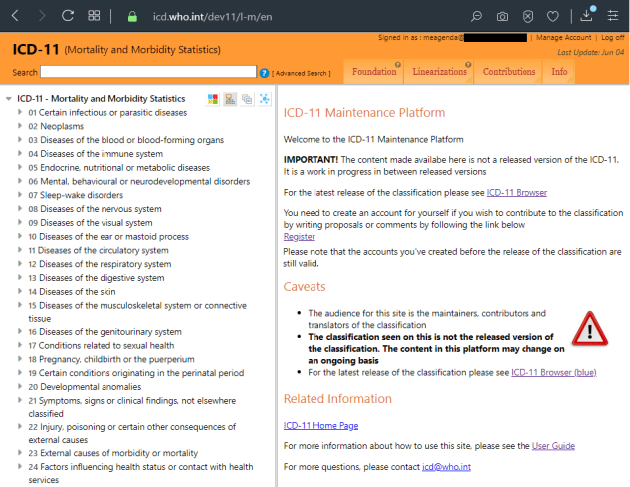Select the hierarchy view icon above tree
Viewport: 630px width, 487px height.
pos(229,99)
